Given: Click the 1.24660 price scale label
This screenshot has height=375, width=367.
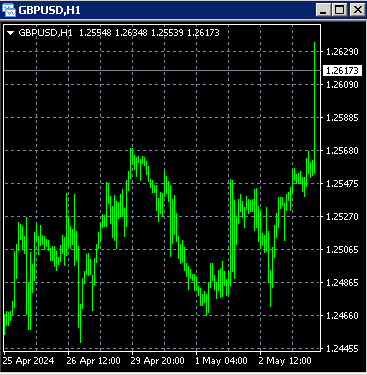Looking at the screenshot, I should (x=342, y=316).
